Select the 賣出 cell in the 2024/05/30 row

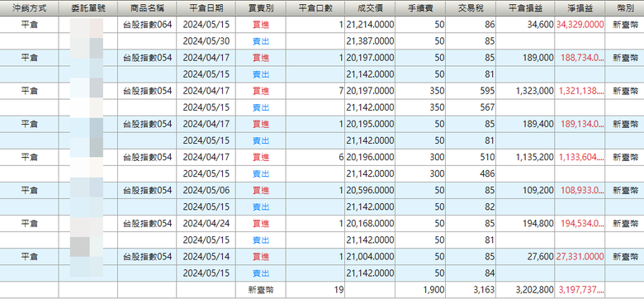[x=261, y=41]
